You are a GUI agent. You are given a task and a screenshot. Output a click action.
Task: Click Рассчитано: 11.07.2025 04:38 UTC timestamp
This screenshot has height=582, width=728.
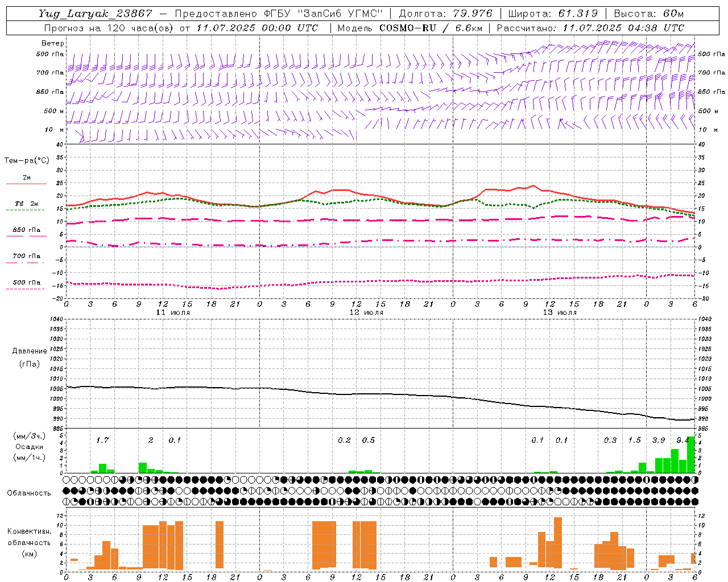(x=590, y=28)
